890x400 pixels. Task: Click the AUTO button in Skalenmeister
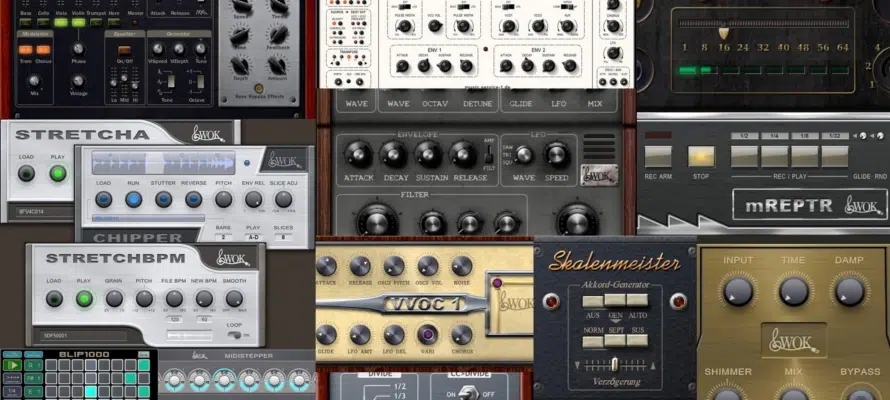pos(637,300)
